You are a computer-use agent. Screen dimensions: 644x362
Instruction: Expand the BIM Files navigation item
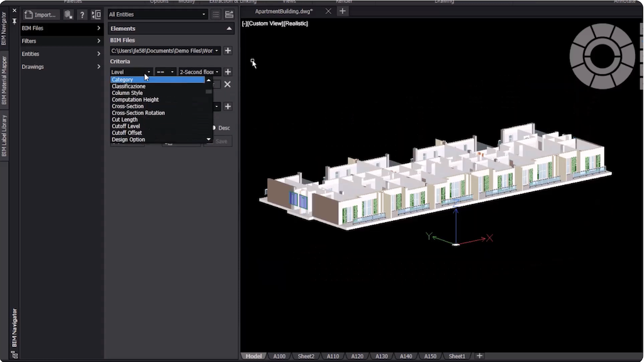pos(61,28)
